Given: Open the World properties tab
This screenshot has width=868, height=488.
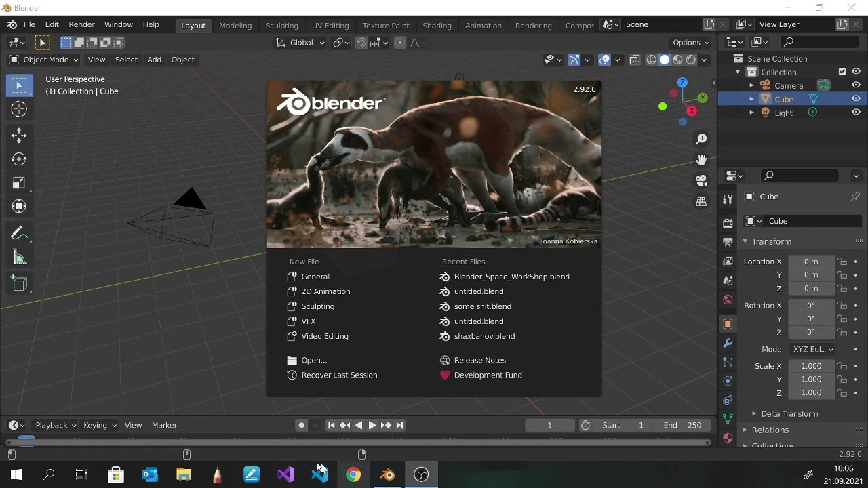Looking at the screenshot, I should coord(728,300).
